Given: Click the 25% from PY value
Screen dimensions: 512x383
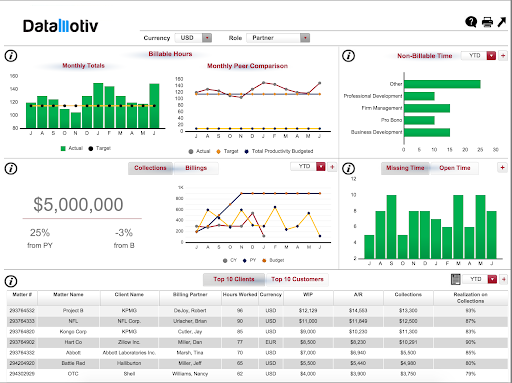Looking at the screenshot, I should (40, 233).
